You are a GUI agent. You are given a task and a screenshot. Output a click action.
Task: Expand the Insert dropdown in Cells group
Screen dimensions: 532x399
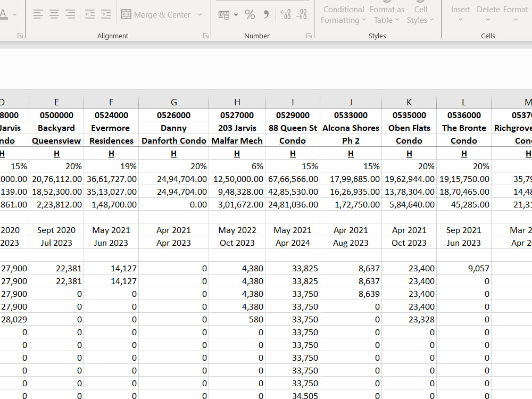coord(460,14)
